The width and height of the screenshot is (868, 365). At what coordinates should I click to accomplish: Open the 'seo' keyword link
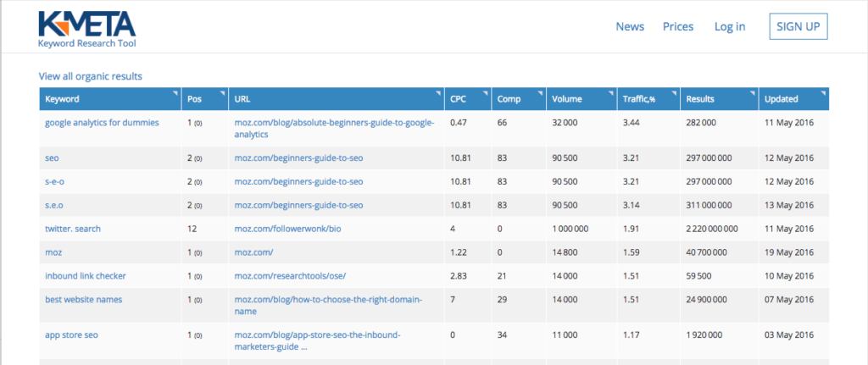tap(52, 158)
